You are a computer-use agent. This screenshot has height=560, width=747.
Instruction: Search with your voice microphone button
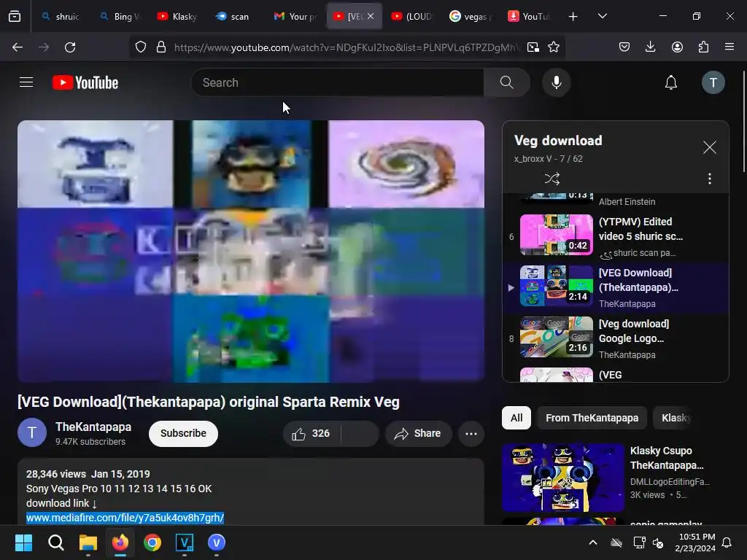click(x=556, y=82)
